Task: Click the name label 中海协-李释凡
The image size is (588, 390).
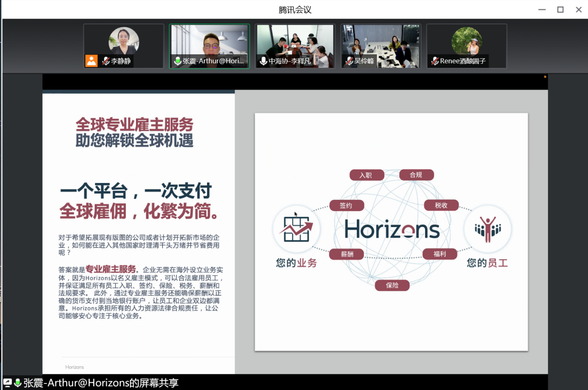Action: 290,61
